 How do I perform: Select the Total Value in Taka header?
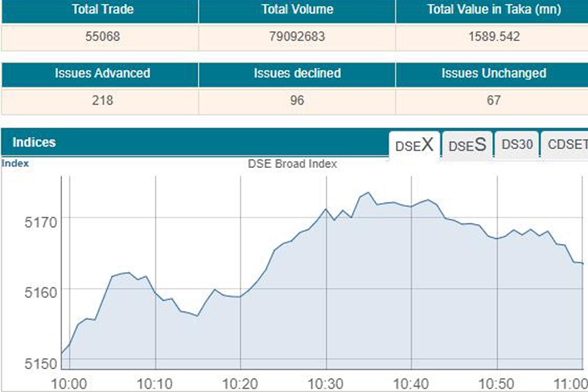(493, 10)
